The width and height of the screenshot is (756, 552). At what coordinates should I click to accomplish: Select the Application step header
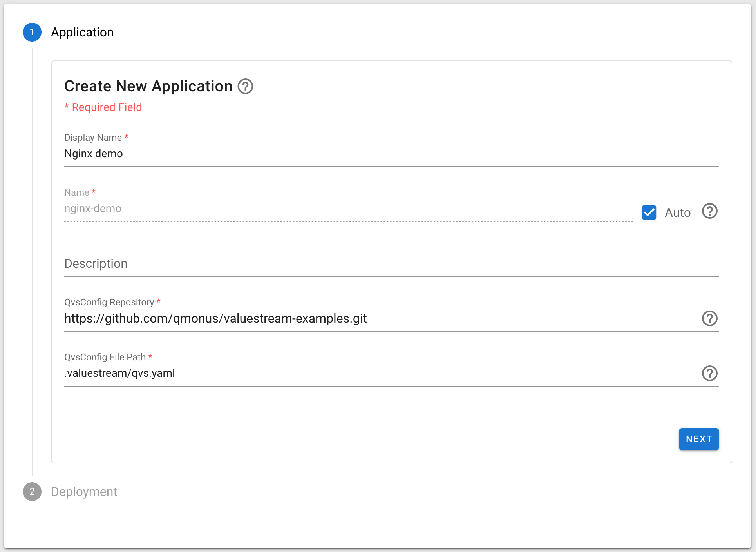(x=82, y=32)
